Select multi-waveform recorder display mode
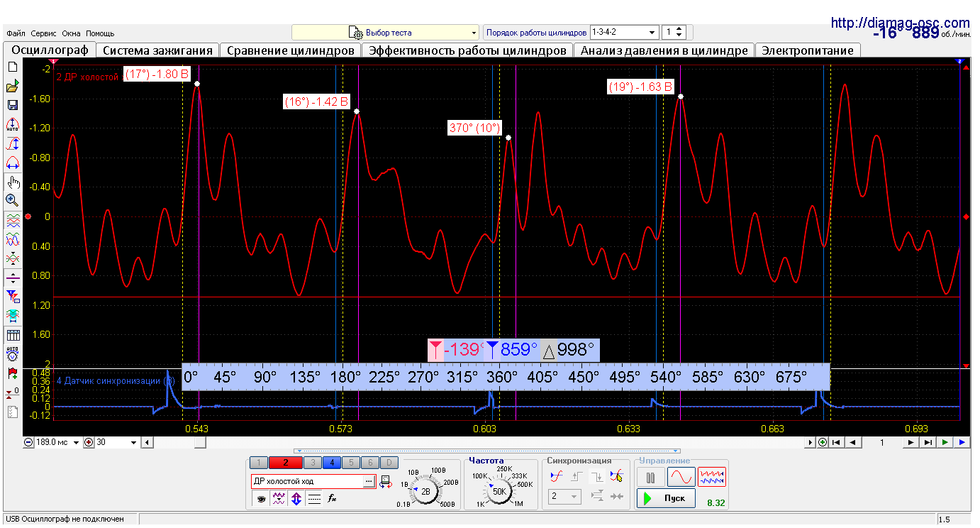The image size is (980, 528). pyautogui.click(x=712, y=477)
